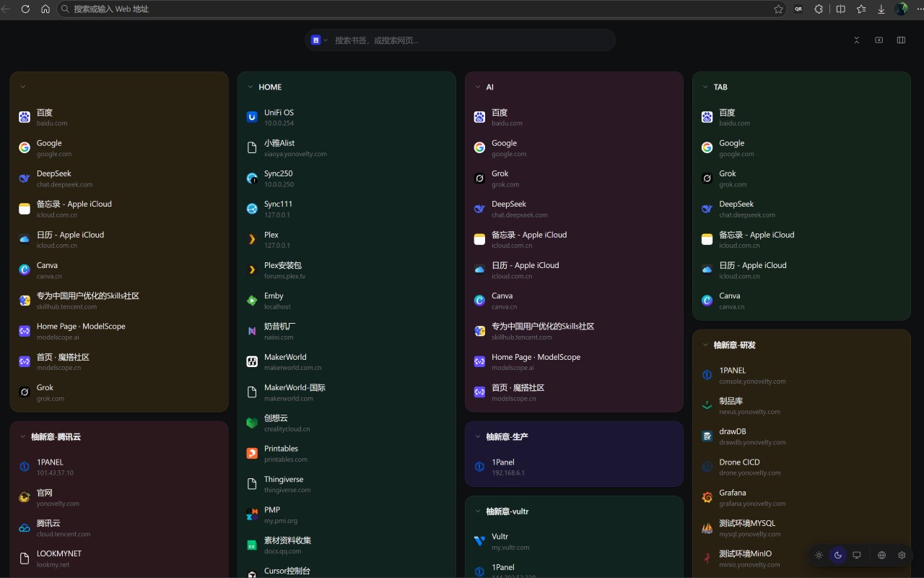Click the browser address bar
Viewport: 924px width, 578px height.
[x=422, y=9]
